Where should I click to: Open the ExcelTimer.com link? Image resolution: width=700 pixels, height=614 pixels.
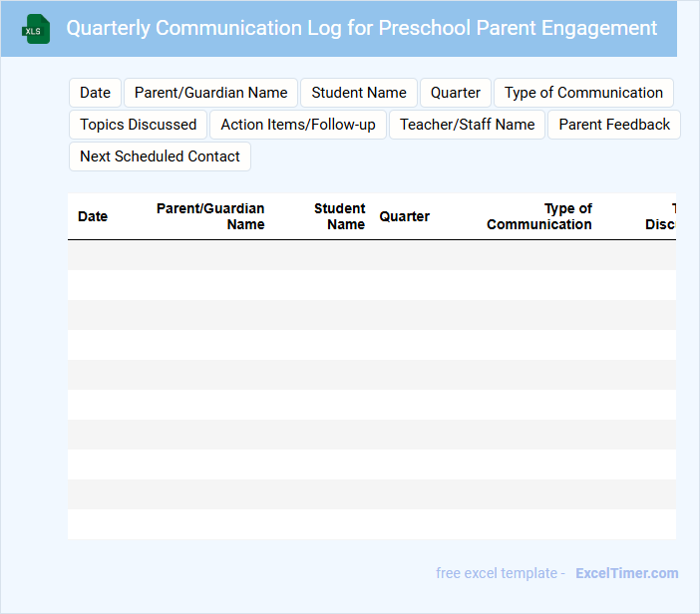626,573
